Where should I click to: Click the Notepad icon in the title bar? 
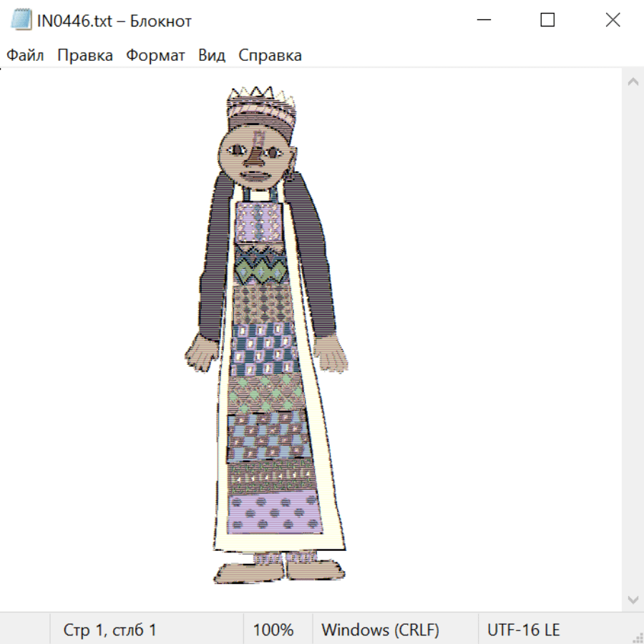point(21,21)
